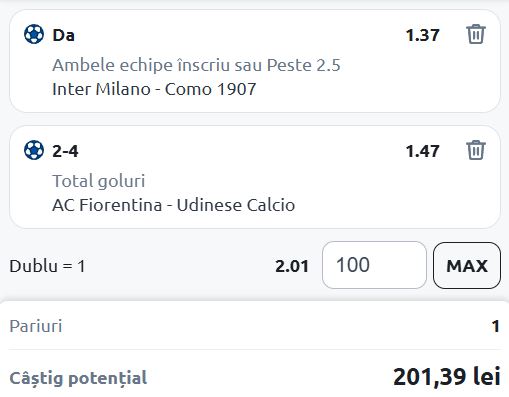Viewport: 509px width, 397px height.
Task: Click the Pariuri summary row label
Action: [36, 326]
